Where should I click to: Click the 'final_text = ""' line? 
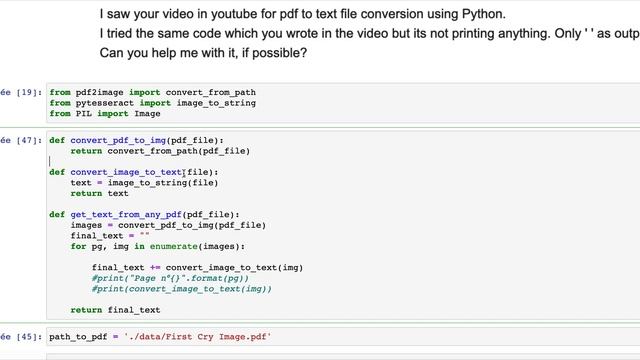(110, 236)
